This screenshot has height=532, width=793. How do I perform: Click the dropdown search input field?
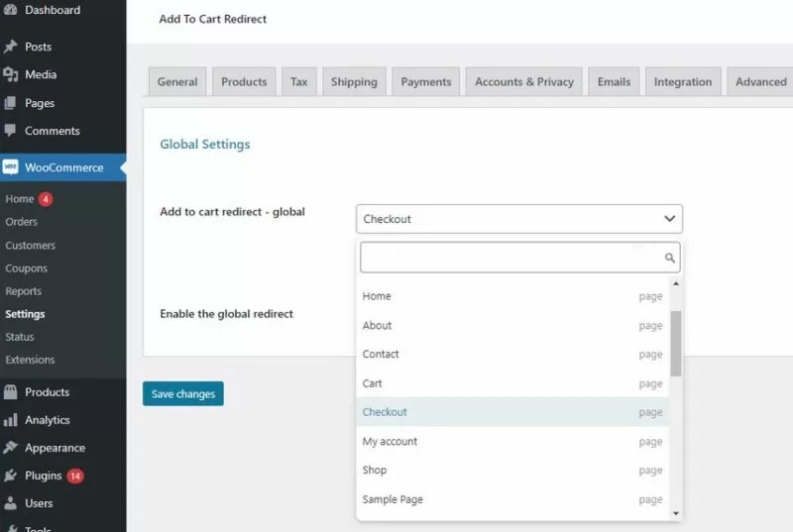pos(510,258)
